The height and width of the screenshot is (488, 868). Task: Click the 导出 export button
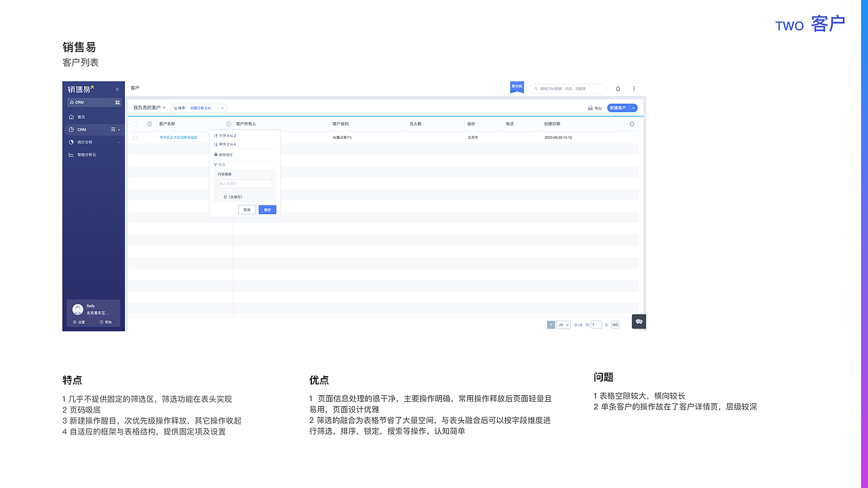595,108
